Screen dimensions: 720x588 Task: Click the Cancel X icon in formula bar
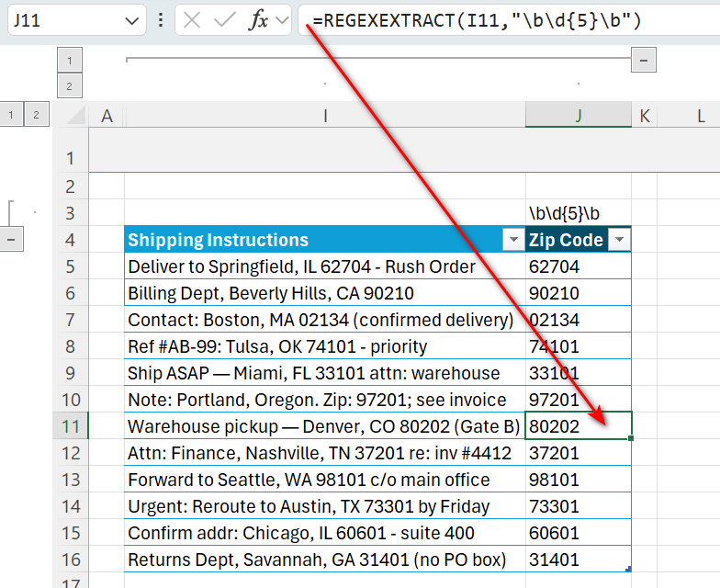coord(192,20)
